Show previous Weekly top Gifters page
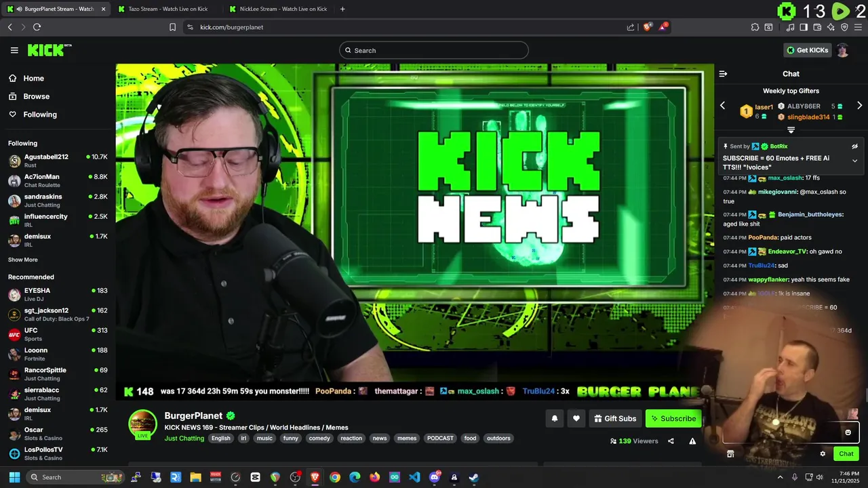The height and width of the screenshot is (488, 868). pyautogui.click(x=722, y=106)
